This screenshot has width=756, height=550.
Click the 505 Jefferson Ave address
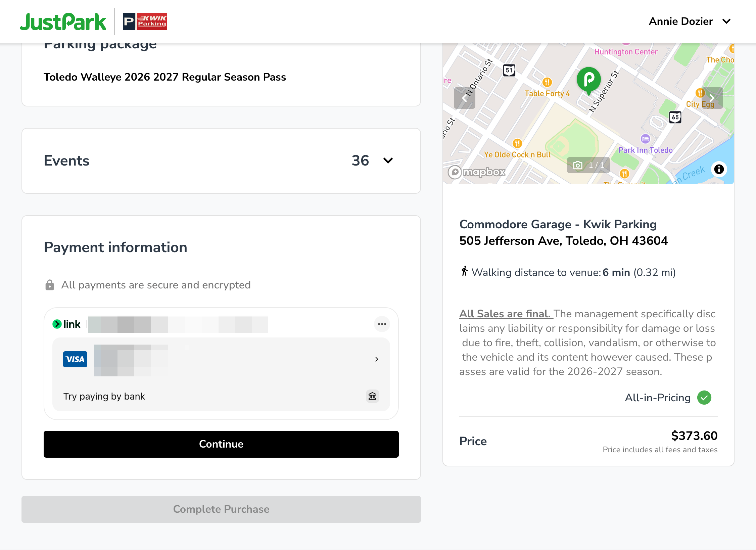[564, 241]
